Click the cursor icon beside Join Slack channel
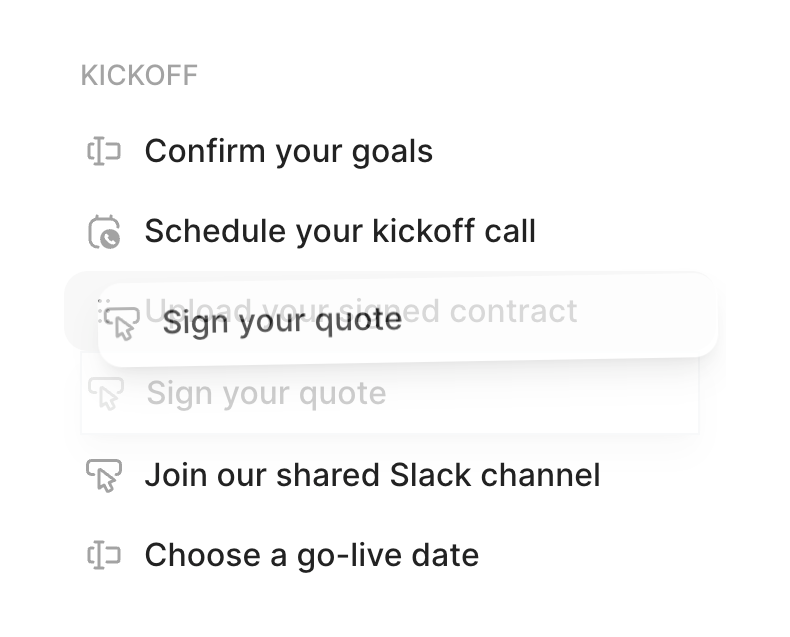The image size is (790, 637). (x=104, y=475)
